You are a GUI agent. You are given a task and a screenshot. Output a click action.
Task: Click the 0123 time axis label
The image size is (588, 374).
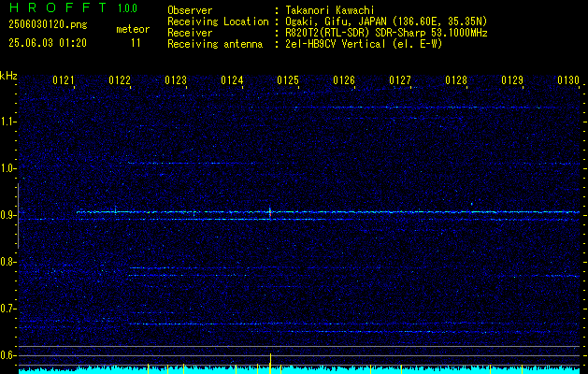(x=176, y=80)
